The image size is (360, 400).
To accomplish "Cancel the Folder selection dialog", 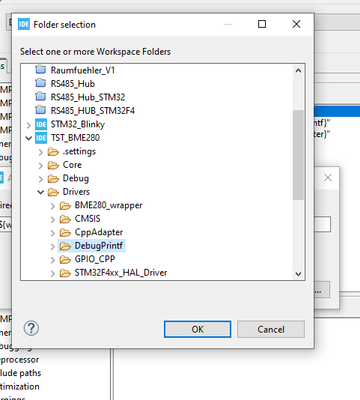I will (271, 329).
